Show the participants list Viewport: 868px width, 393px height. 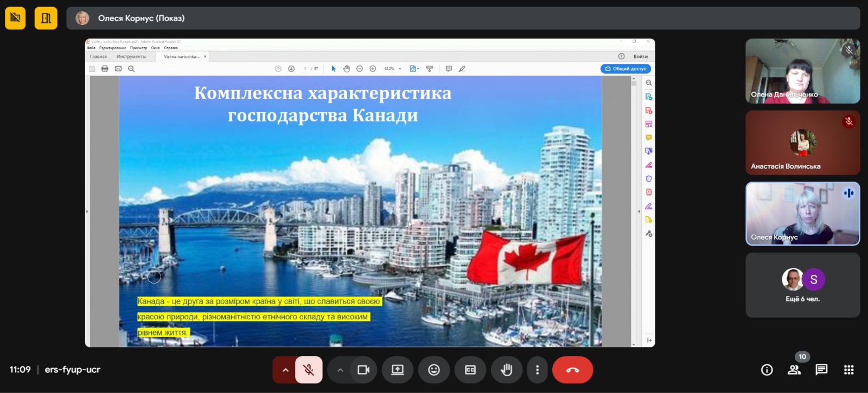[794, 370]
